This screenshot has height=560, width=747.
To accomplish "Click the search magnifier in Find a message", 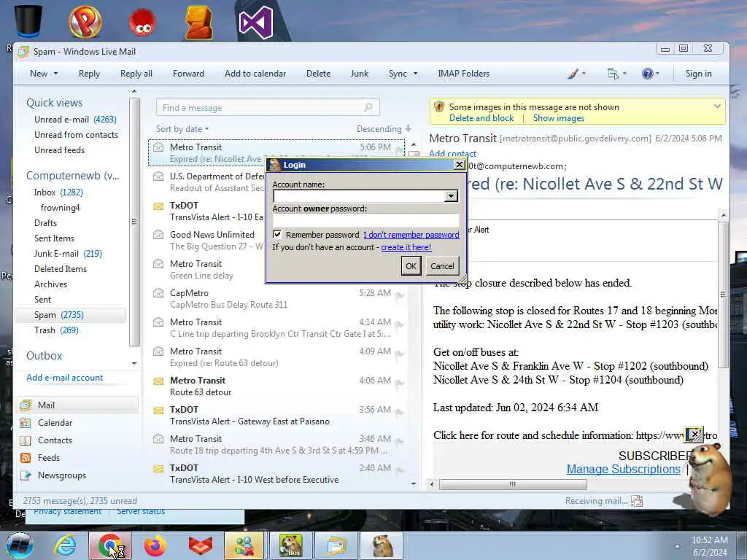I will 368,108.
